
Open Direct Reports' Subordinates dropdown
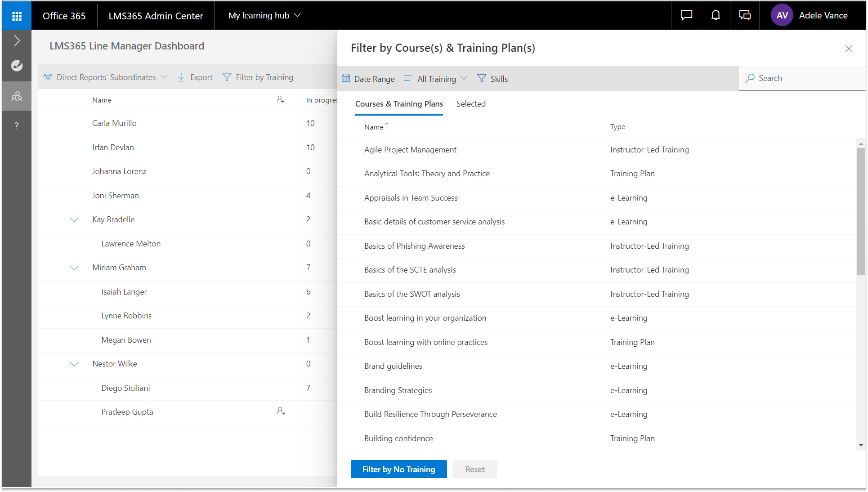tap(106, 77)
